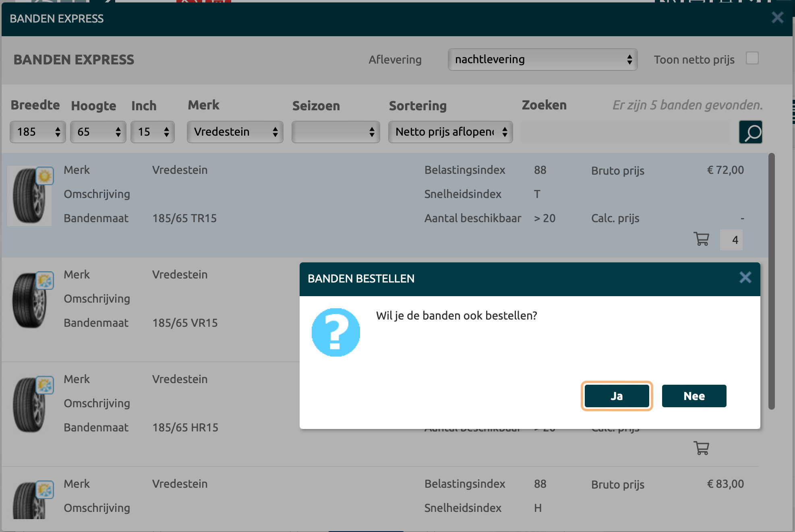Screen dimensions: 795x532
Task: Open Sortering Netto prijs aflopend dropdown
Action: [x=450, y=132]
